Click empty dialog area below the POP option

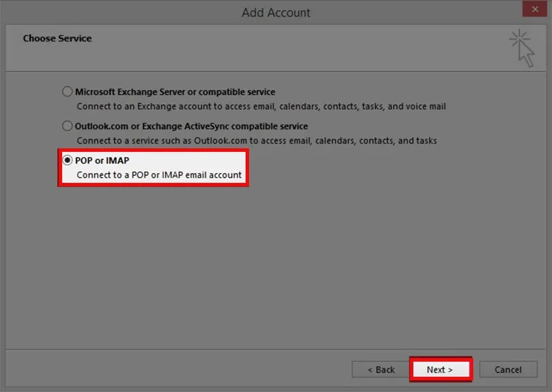click(x=276, y=262)
